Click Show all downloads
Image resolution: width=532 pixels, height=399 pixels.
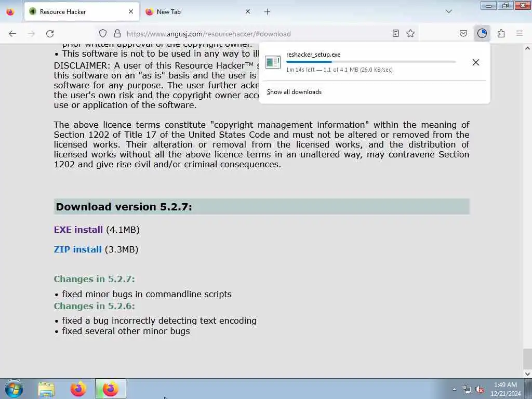294,92
